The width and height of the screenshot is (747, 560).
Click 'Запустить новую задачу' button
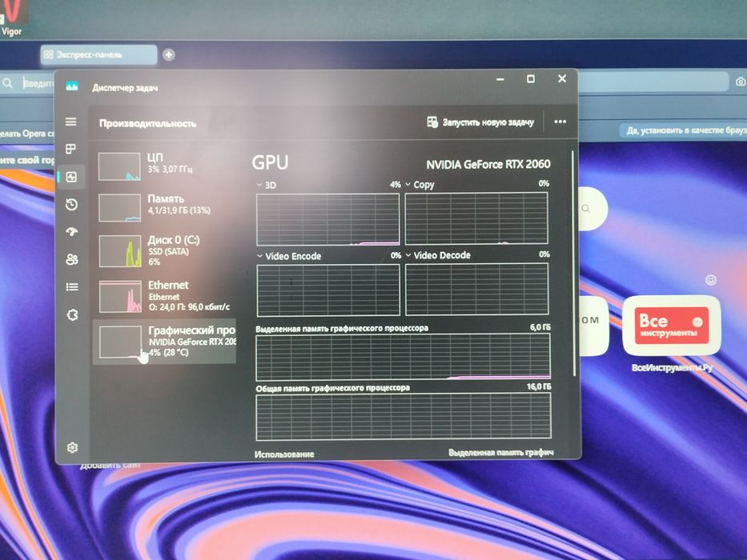[480, 122]
